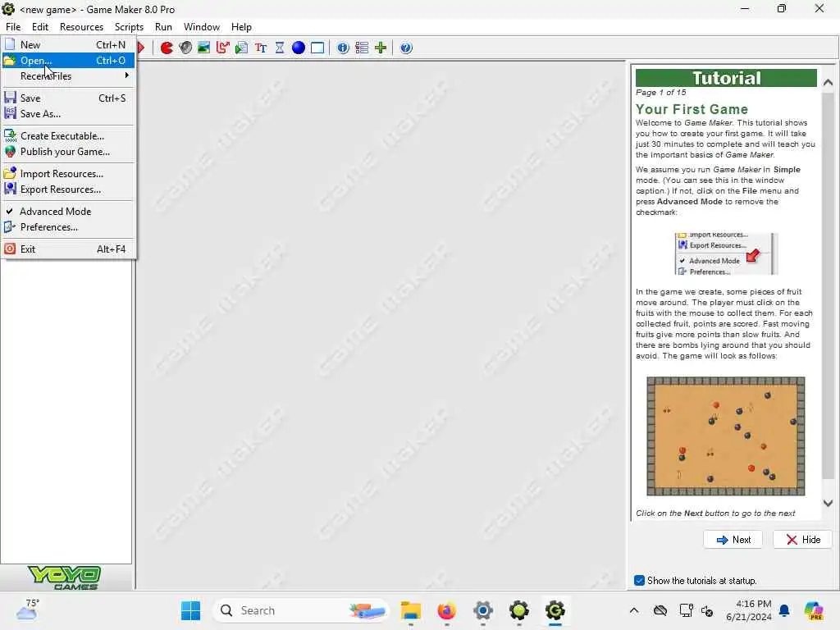Open the Edit menu

[40, 27]
